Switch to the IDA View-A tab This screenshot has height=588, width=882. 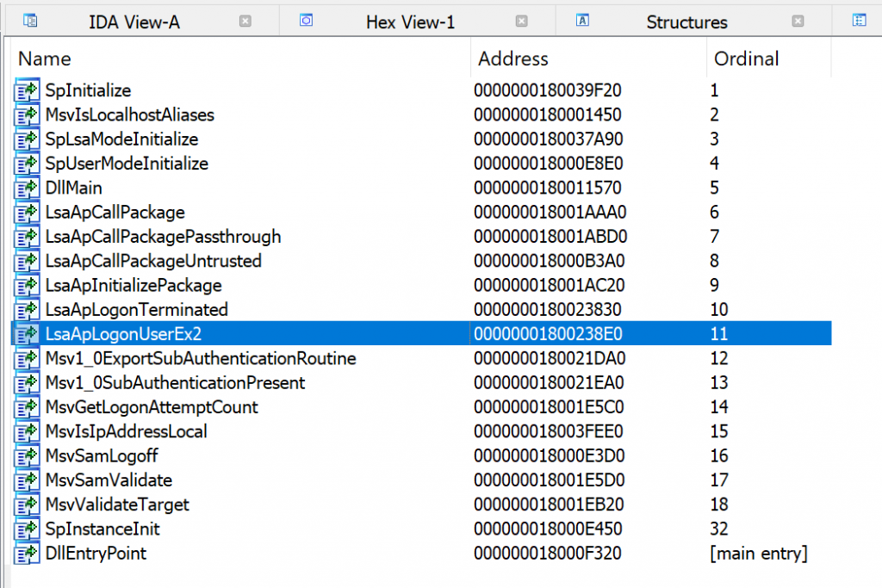(x=134, y=22)
